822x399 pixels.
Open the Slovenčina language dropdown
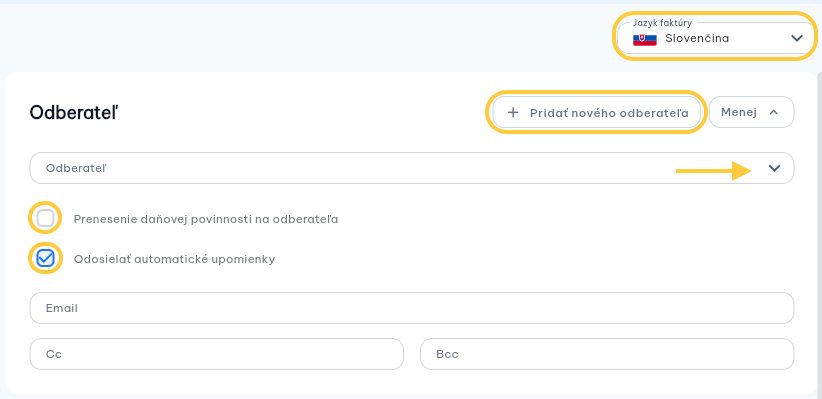pyautogui.click(x=716, y=38)
